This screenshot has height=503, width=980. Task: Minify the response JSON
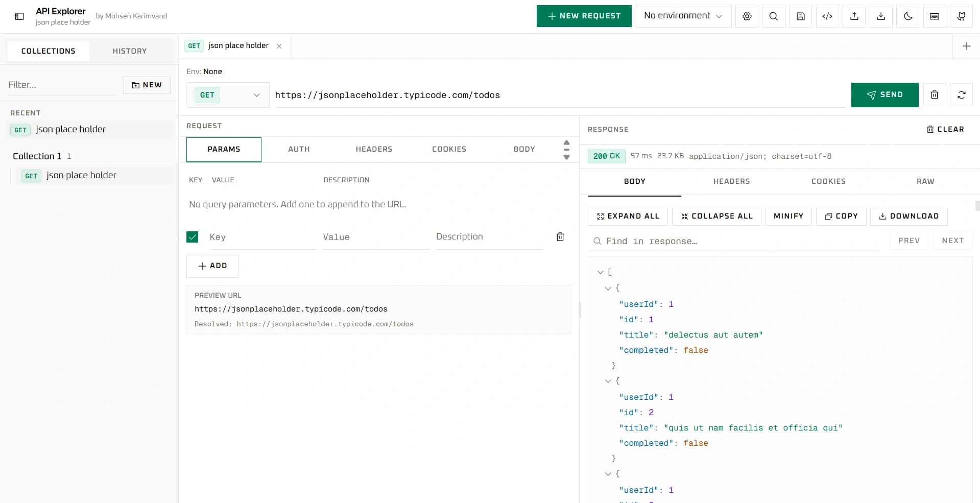pyautogui.click(x=788, y=217)
